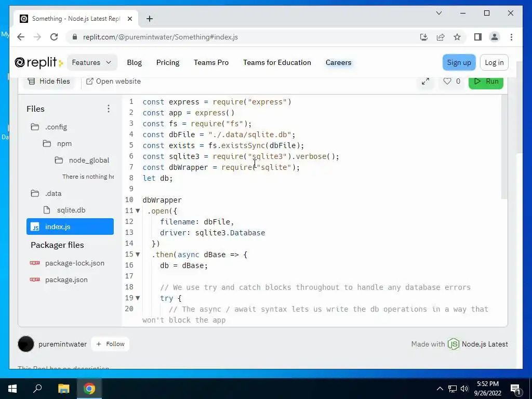The image size is (532, 399).
Task: Open Teams for Education link
Action: point(277,62)
